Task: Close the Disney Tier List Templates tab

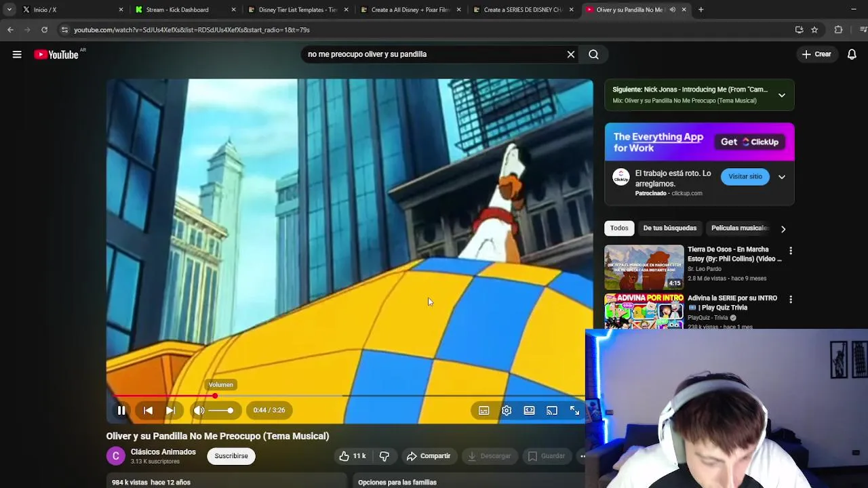Action: [x=346, y=9]
